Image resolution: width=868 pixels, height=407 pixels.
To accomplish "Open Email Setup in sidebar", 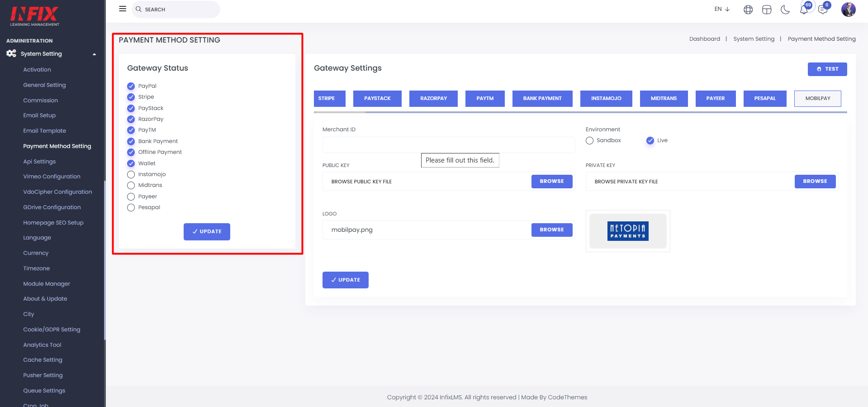I will 39,115.
